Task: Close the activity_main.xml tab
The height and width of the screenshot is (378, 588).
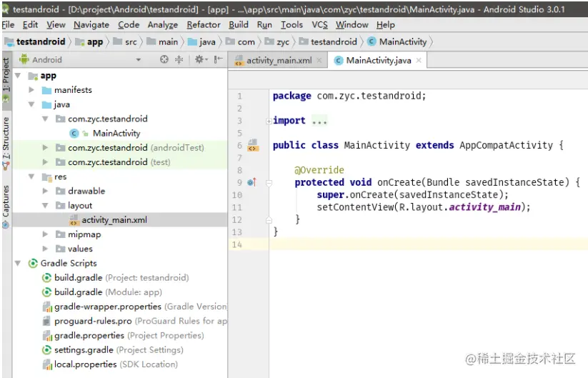Action: coord(319,60)
